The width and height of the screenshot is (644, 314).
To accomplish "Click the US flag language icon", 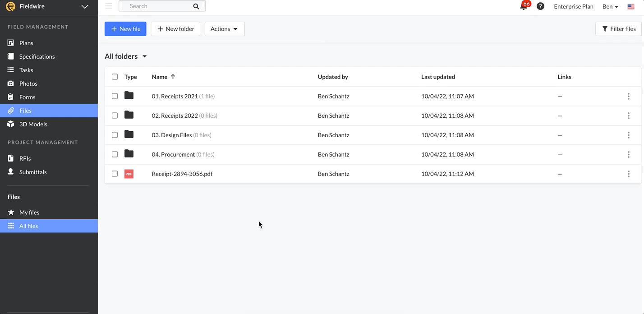I will tap(630, 7).
